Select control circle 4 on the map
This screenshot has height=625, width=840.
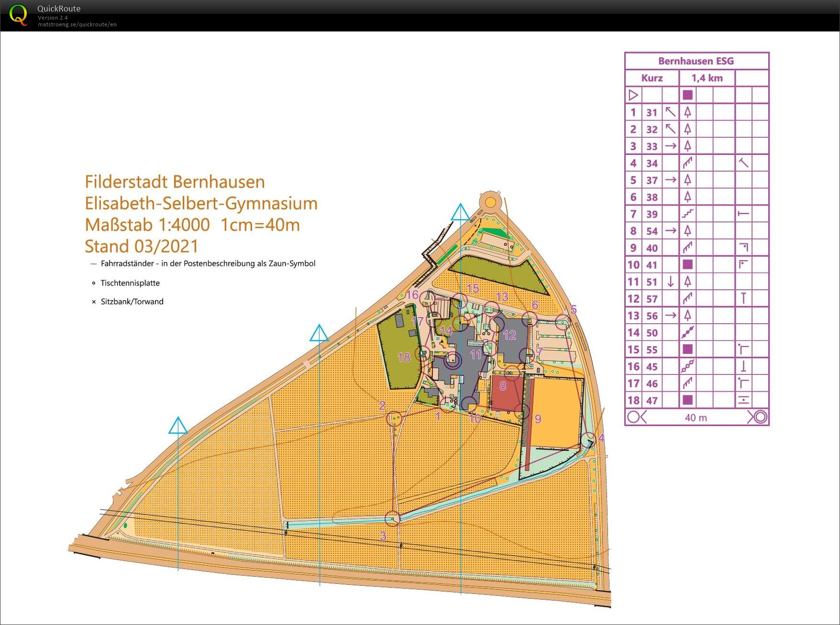[589, 439]
